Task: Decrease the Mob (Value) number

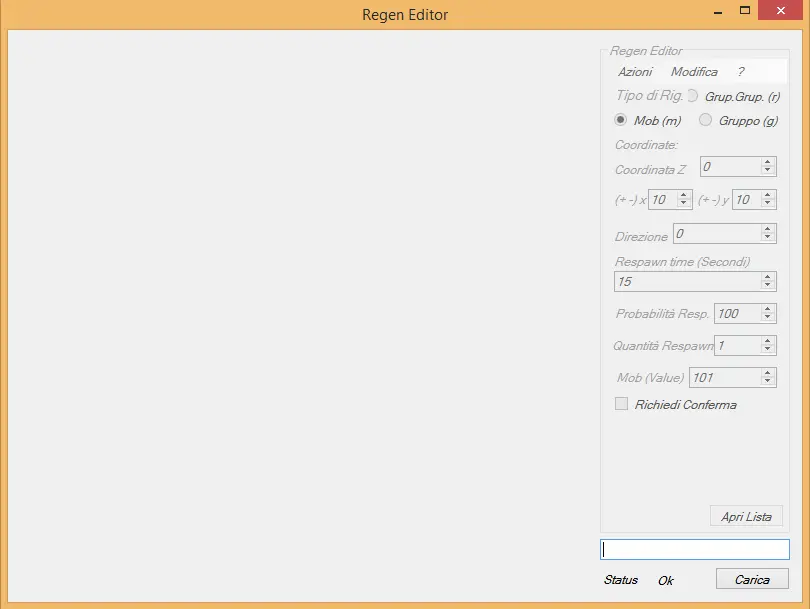Action: (x=768, y=382)
